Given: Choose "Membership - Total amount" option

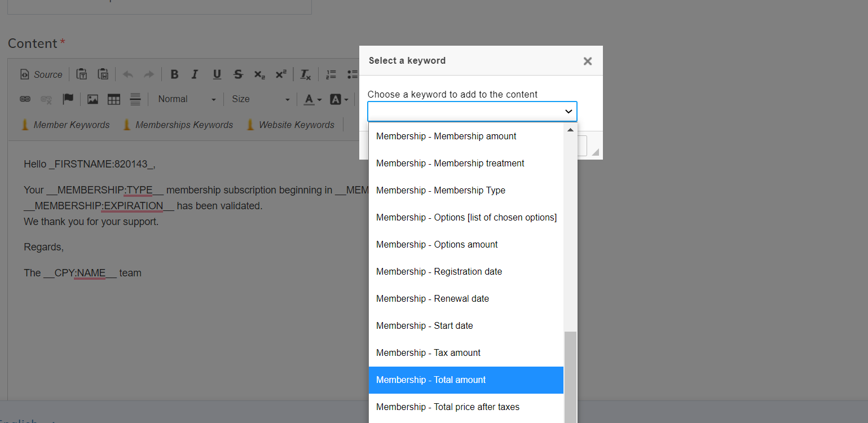Looking at the screenshot, I should [x=431, y=380].
